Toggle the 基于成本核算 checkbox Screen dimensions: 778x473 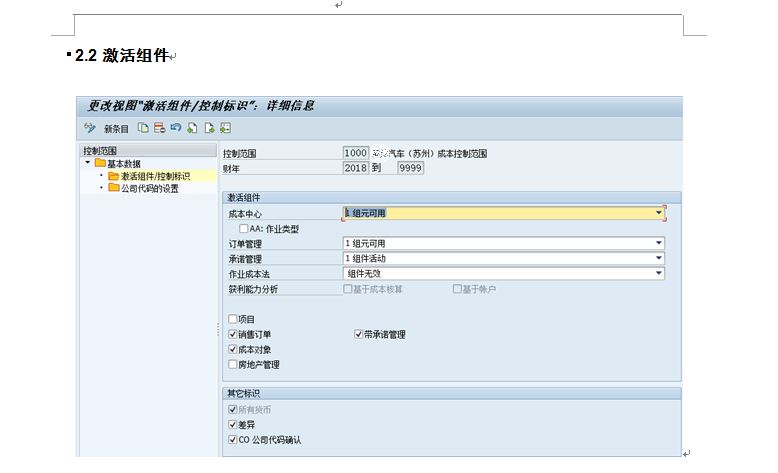coord(348,289)
